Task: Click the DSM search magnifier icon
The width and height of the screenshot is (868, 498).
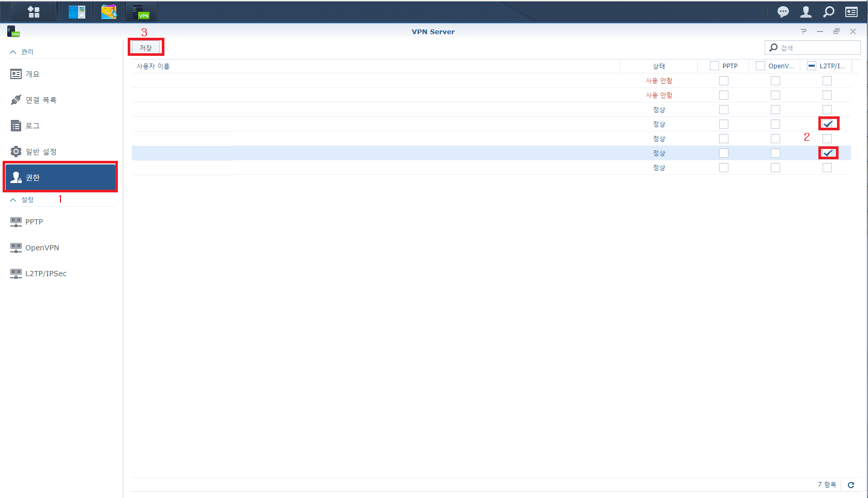Action: coord(829,11)
